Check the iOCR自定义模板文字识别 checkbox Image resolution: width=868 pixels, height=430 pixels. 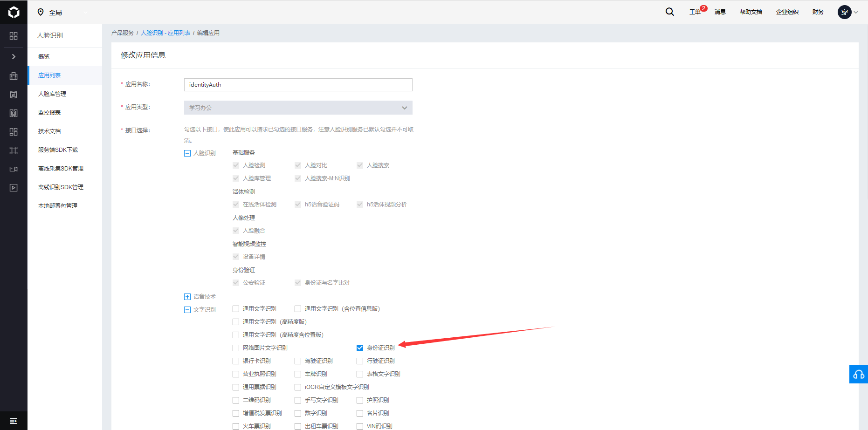(x=298, y=387)
